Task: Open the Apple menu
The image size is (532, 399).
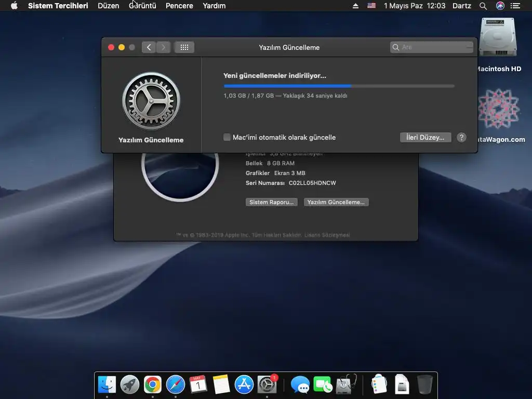Action: [14, 6]
